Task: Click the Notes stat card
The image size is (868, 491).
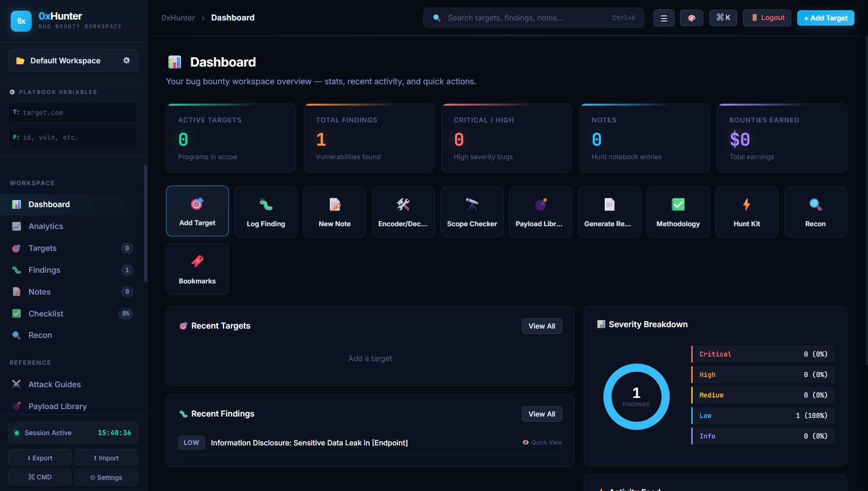Action: (x=644, y=138)
